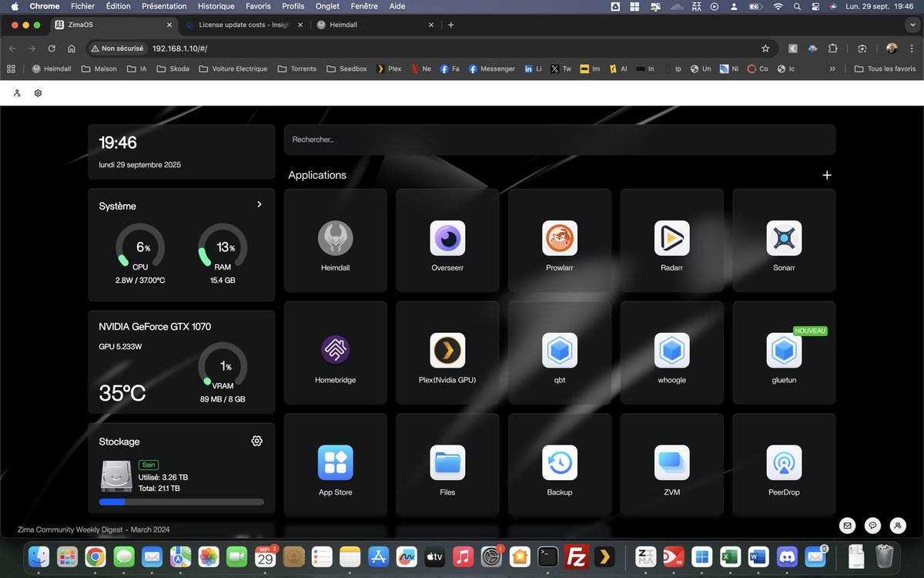The width and height of the screenshot is (924, 578).
Task: Click the Non sécurisé site info chip
Action: (118, 49)
